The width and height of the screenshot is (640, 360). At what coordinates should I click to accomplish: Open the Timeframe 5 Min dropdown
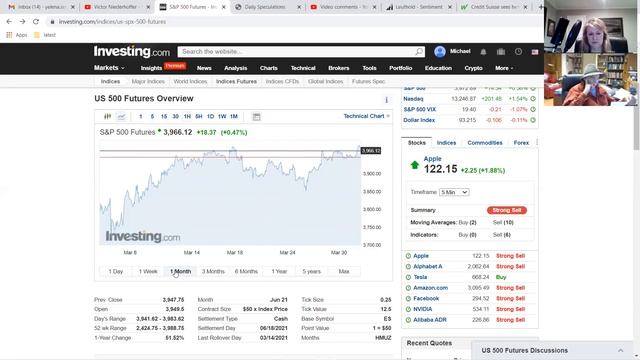click(x=454, y=192)
